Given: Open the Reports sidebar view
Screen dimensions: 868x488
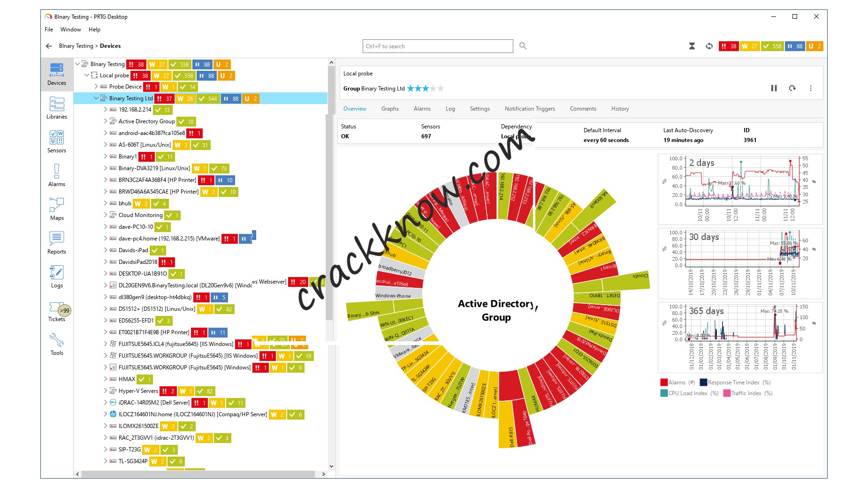Looking at the screenshot, I should pyautogui.click(x=57, y=242).
